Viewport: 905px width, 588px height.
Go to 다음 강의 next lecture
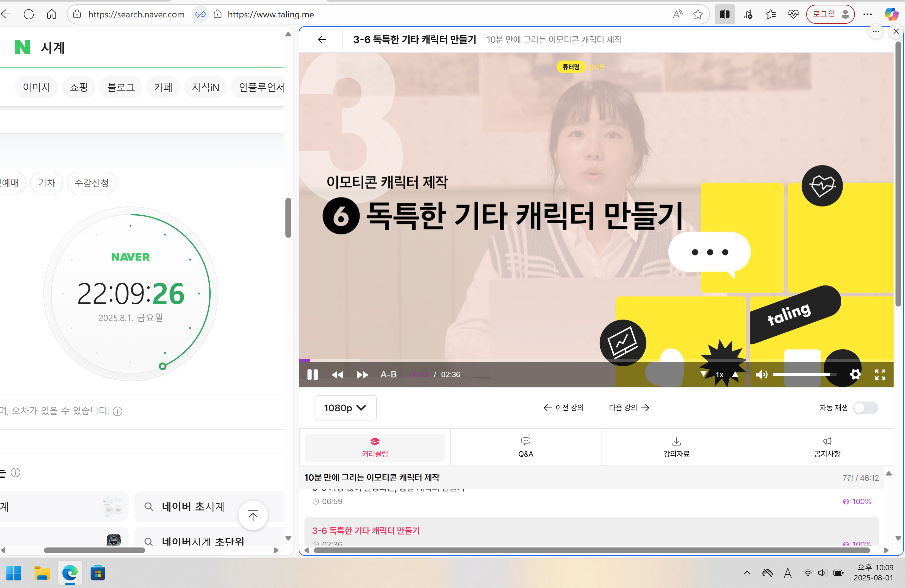click(x=628, y=408)
